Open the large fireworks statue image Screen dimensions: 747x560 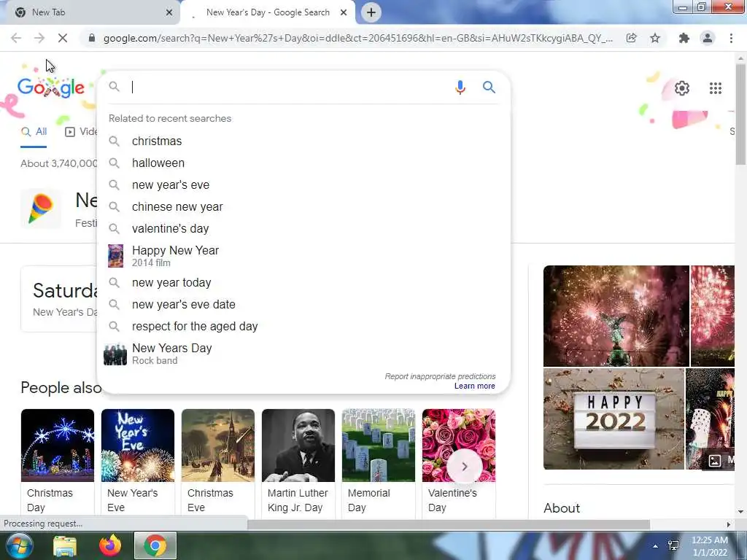coord(616,316)
